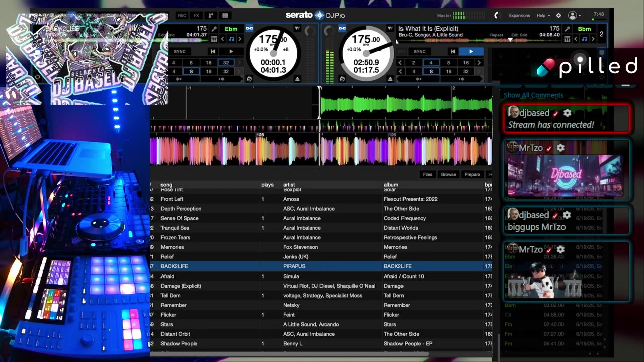Toggle the FX panel button

[196, 16]
